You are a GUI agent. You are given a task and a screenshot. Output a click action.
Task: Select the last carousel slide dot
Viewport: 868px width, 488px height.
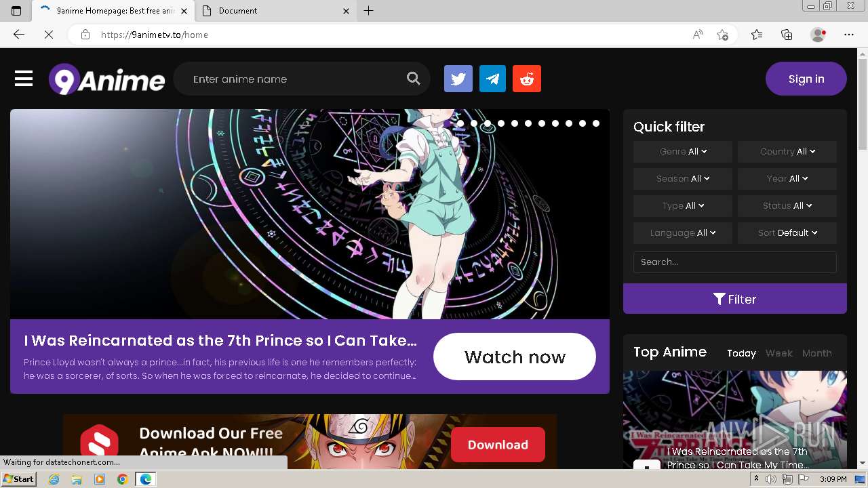(596, 123)
